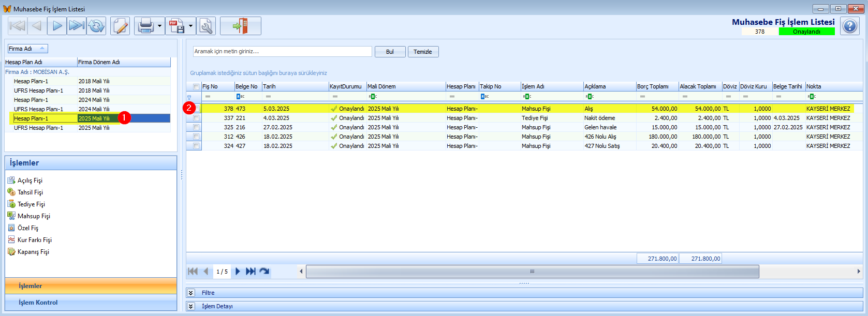Tick the checkbox for fiş 337 row
The height and width of the screenshot is (316, 868).
(196, 118)
